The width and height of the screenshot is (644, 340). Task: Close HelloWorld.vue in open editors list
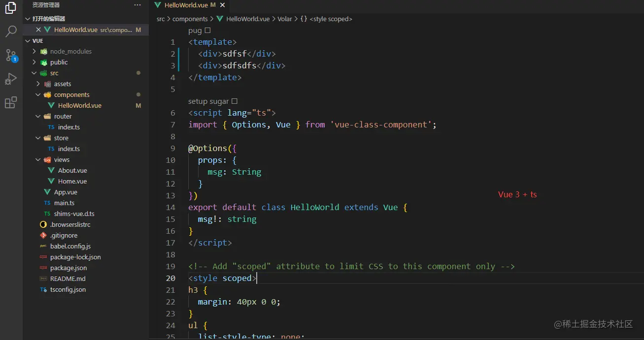pos(38,30)
